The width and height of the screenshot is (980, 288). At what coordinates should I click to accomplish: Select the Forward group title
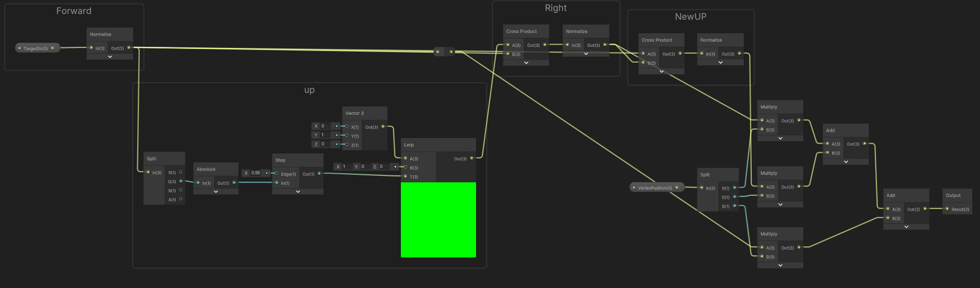tap(74, 11)
